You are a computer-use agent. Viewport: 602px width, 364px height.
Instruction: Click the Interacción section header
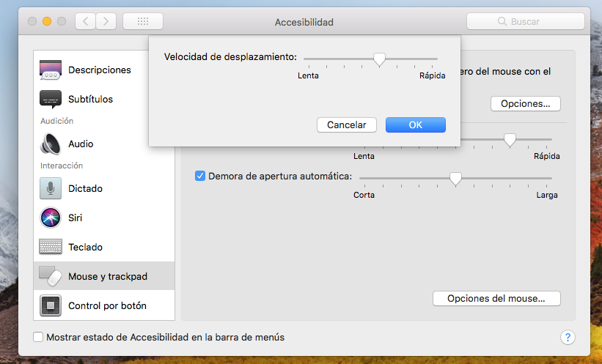click(x=62, y=166)
